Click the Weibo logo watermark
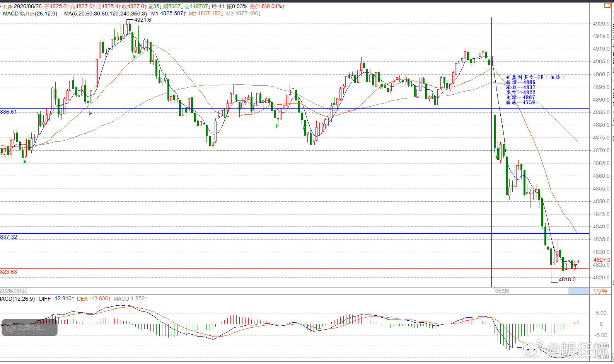Screen dimensions: 614x364 click(x=534, y=349)
